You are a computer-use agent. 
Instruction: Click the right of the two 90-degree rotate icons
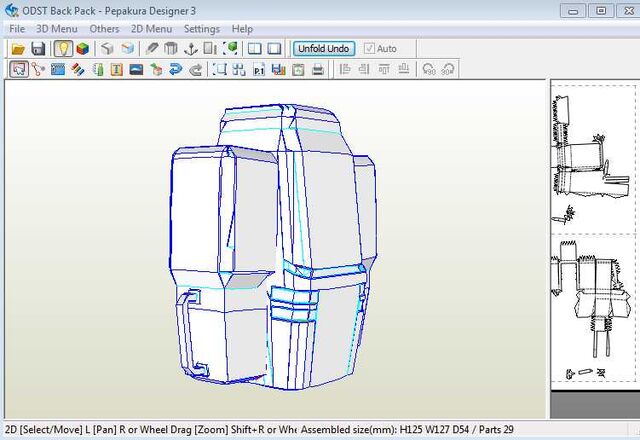(x=448, y=69)
